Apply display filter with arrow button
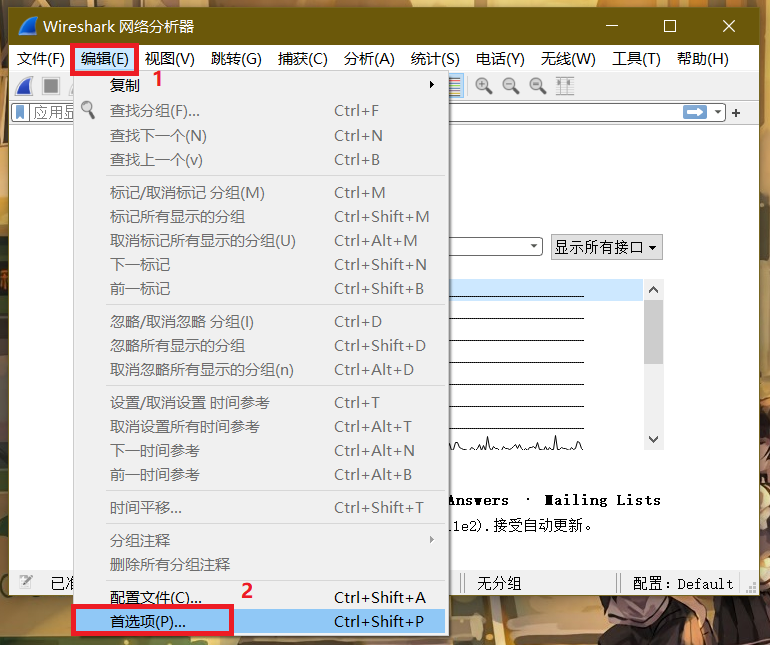The image size is (770, 645). tap(695, 113)
